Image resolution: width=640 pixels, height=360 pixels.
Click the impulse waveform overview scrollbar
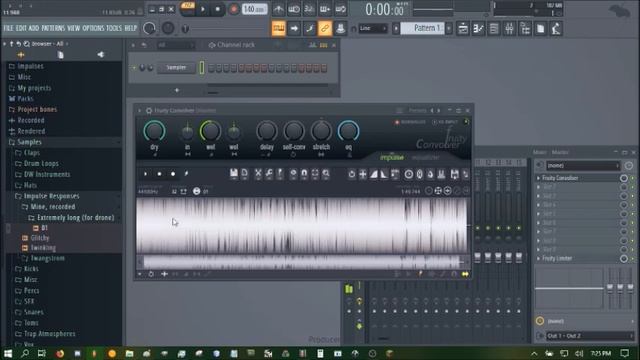click(302, 262)
